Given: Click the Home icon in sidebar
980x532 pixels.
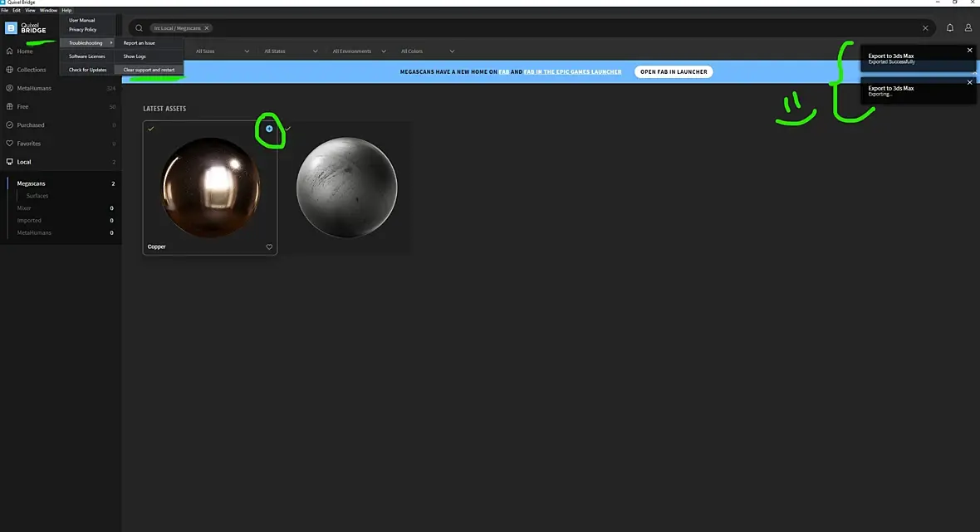Looking at the screenshot, I should [x=9, y=51].
